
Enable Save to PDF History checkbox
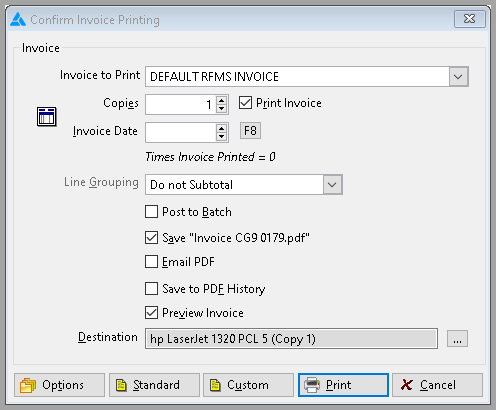point(151,289)
